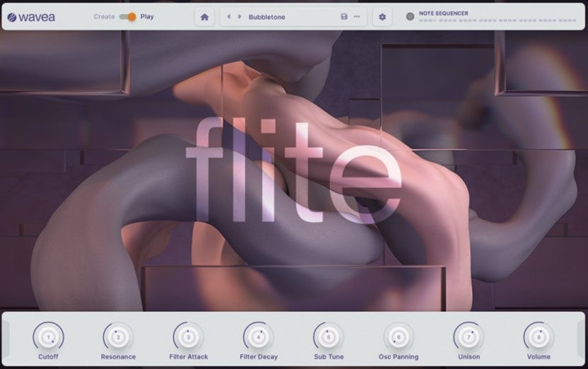Click the Filter Attack knob
Screen dimensions: 588x369
(188, 337)
